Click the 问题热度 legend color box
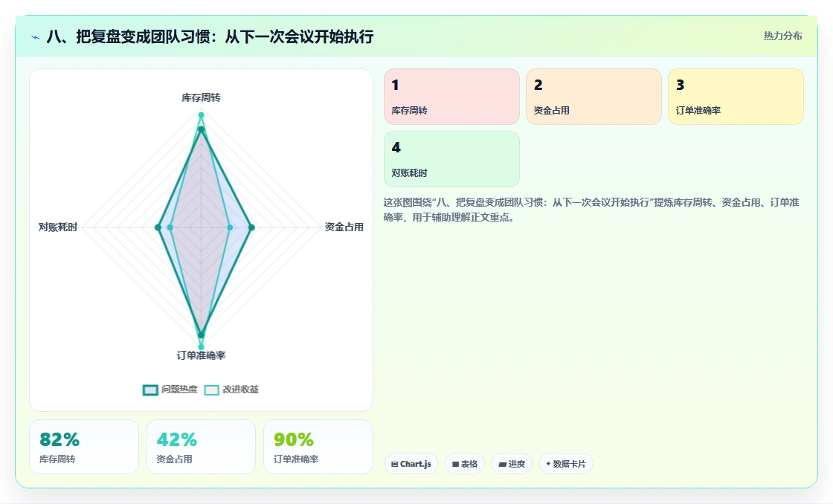The image size is (833, 504). tap(150, 390)
